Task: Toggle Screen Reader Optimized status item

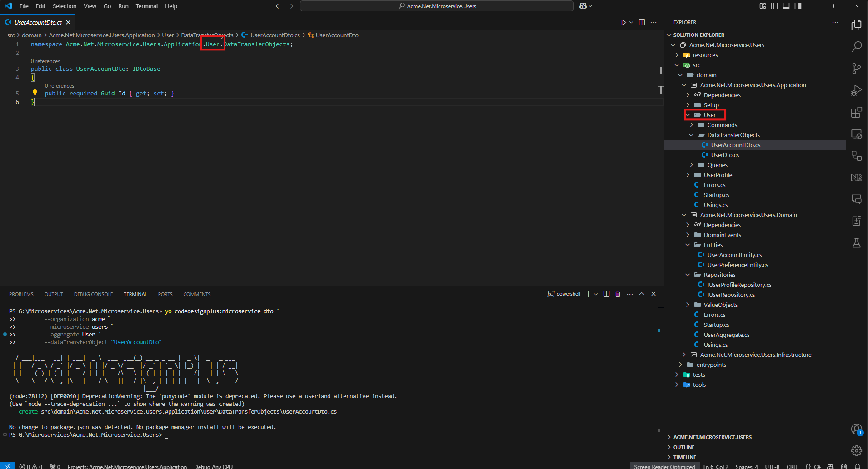Action: tap(664, 466)
